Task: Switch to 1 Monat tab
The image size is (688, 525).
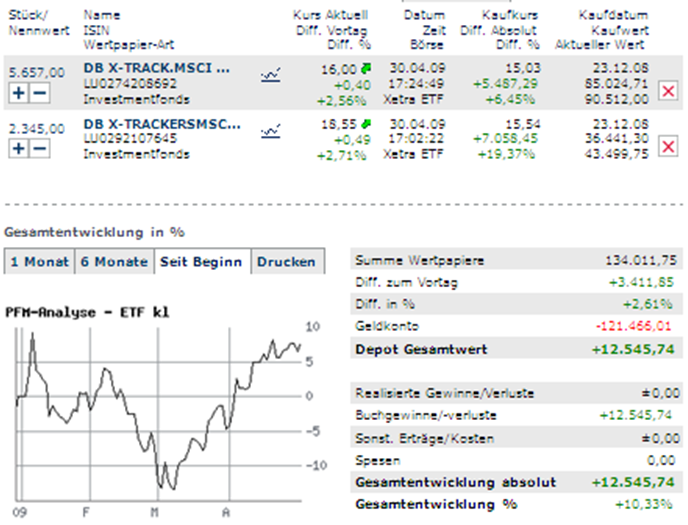Action: click(x=39, y=262)
